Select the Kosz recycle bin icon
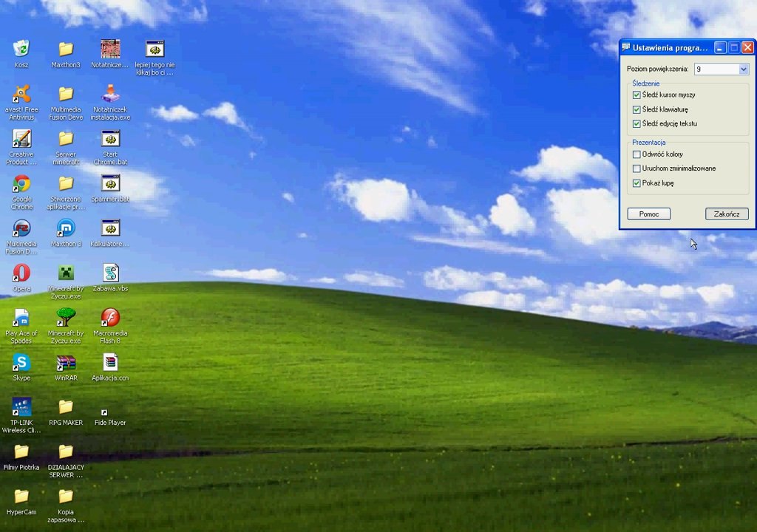This screenshot has width=757, height=532. 21,49
